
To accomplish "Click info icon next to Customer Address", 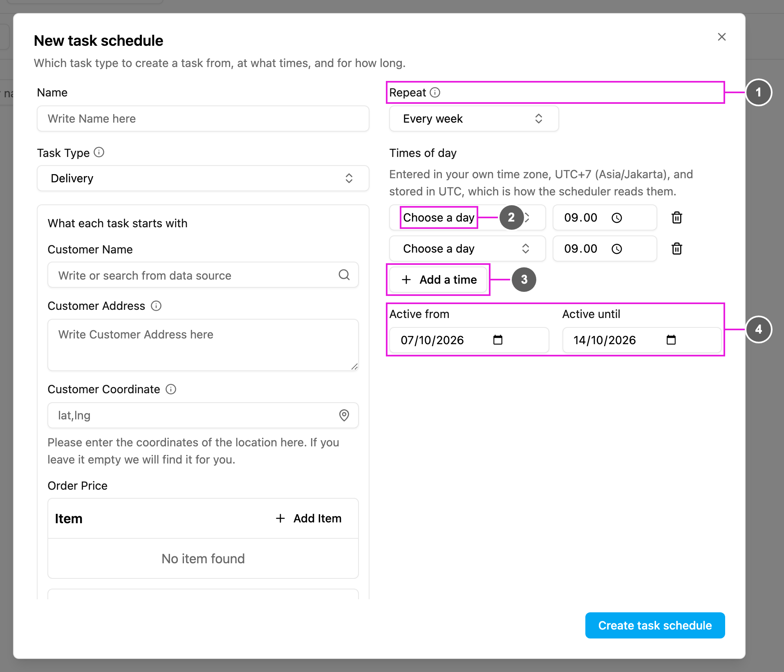I will (156, 306).
